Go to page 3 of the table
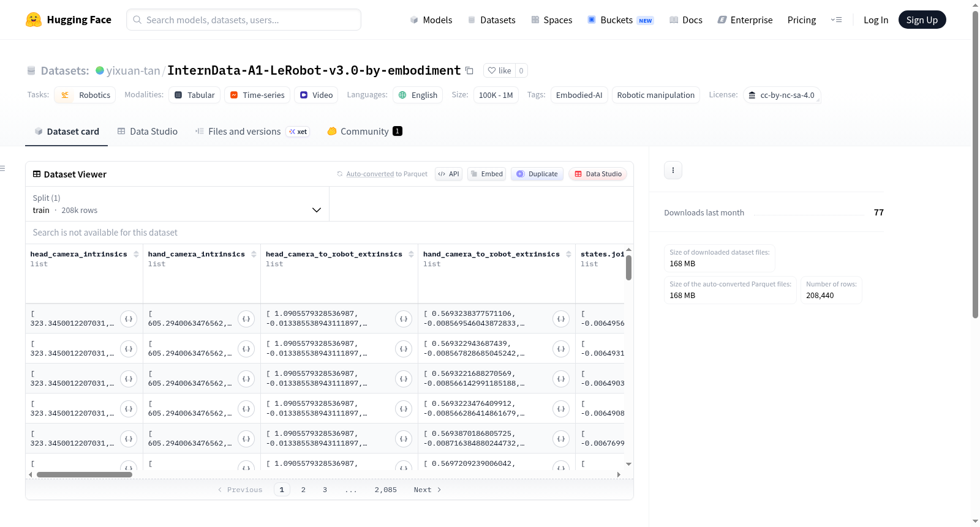This screenshot has height=527, width=980. 325,490
